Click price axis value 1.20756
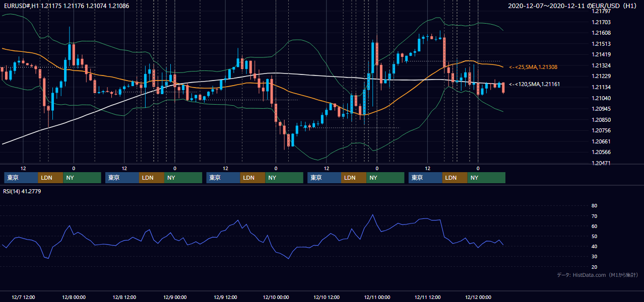Image resolution: width=644 pixels, height=302 pixels. pos(601,130)
